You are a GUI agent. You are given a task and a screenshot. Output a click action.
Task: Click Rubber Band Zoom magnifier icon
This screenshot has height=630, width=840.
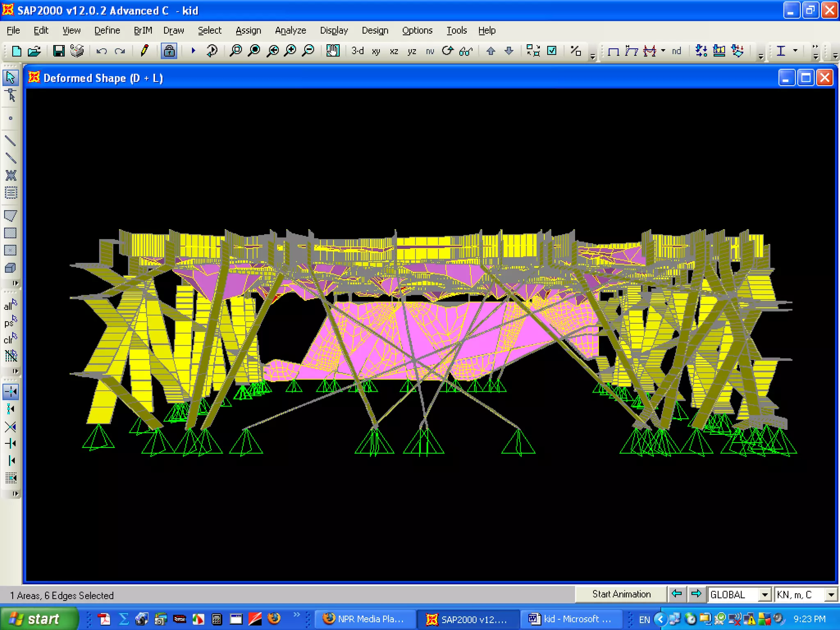236,51
